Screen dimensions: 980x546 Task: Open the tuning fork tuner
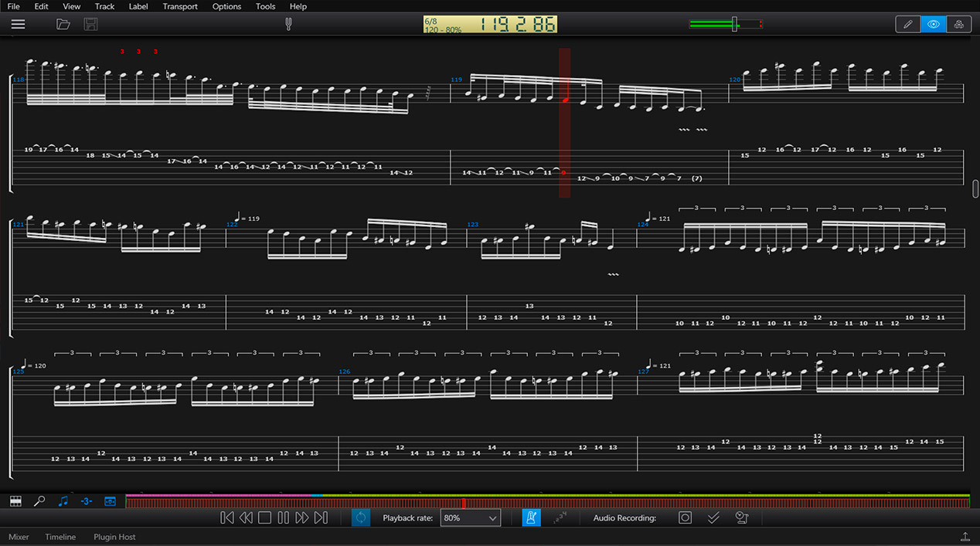tap(290, 24)
